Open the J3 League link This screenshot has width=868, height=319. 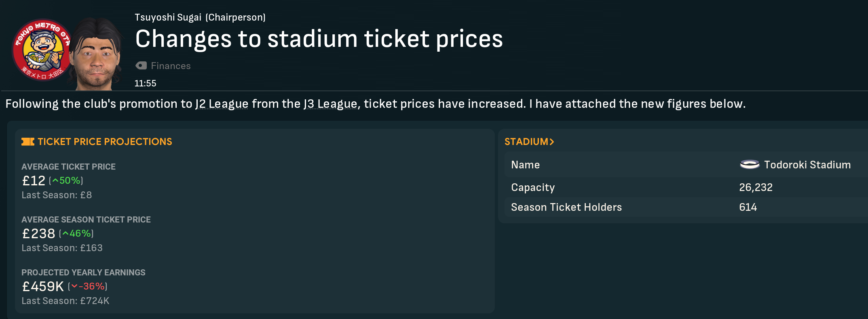331,104
